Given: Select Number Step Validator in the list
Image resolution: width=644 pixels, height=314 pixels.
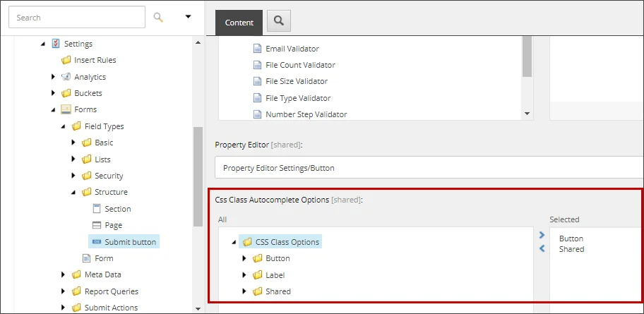Looking at the screenshot, I should point(306,114).
